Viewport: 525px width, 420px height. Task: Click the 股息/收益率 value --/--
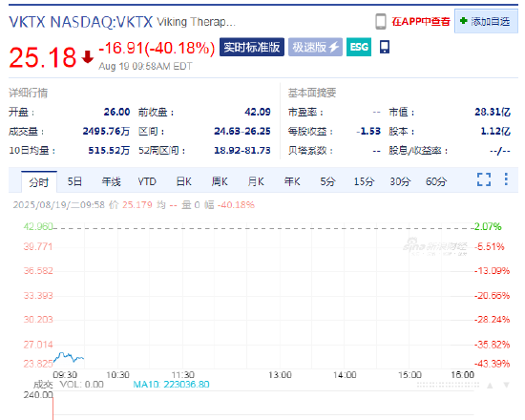[x=500, y=151]
